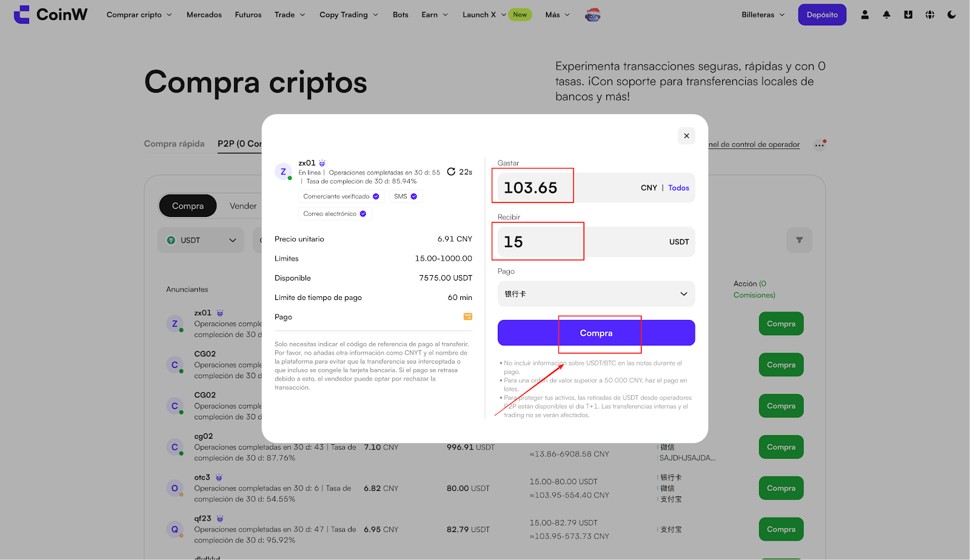Close the purchase dialog
970x560 pixels.
click(686, 136)
